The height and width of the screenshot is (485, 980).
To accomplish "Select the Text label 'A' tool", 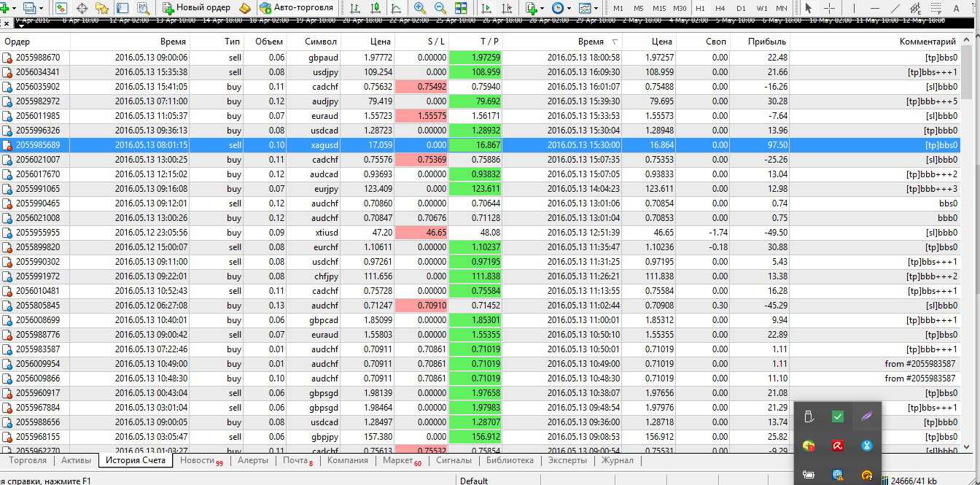I will click(x=957, y=8).
